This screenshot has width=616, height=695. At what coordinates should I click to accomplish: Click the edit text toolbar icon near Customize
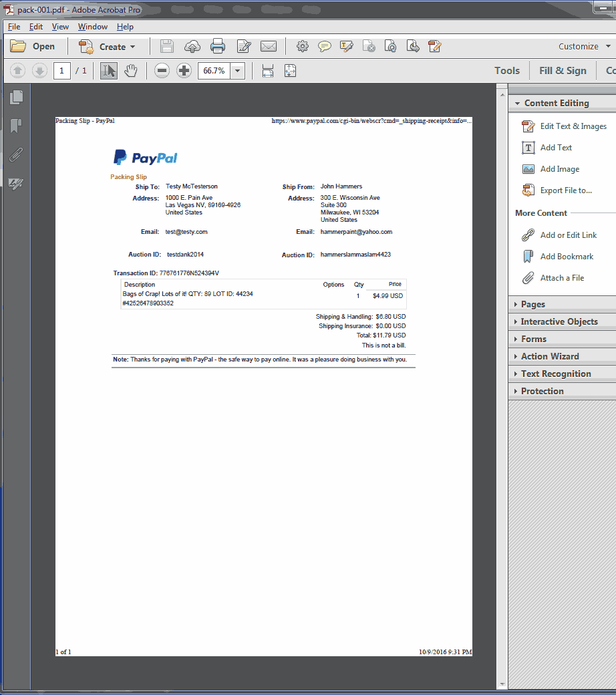click(435, 46)
